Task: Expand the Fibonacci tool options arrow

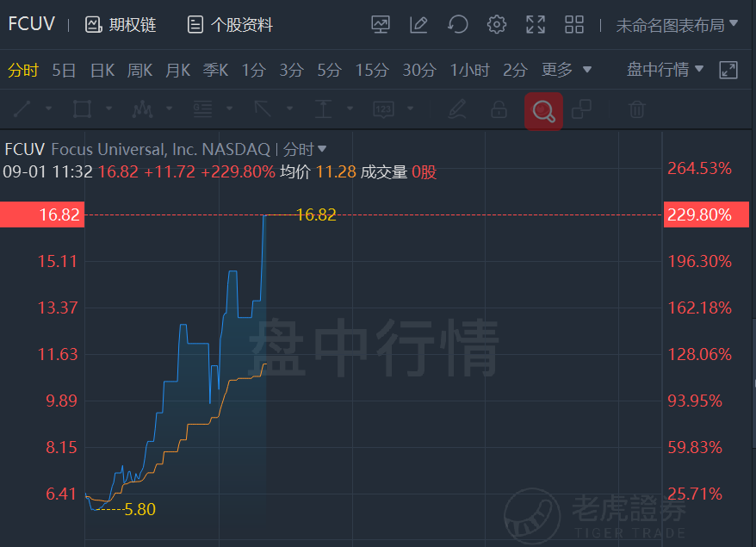Action: point(230,109)
